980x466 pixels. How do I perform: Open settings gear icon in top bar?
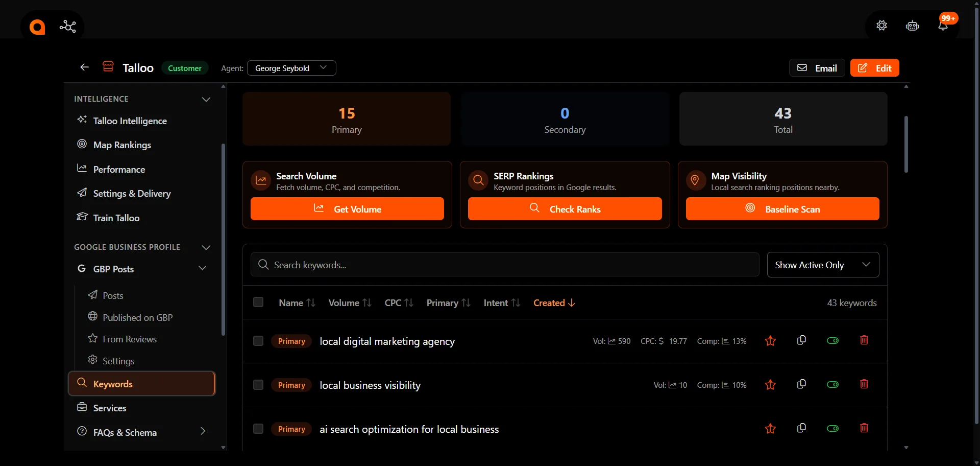coord(881,26)
